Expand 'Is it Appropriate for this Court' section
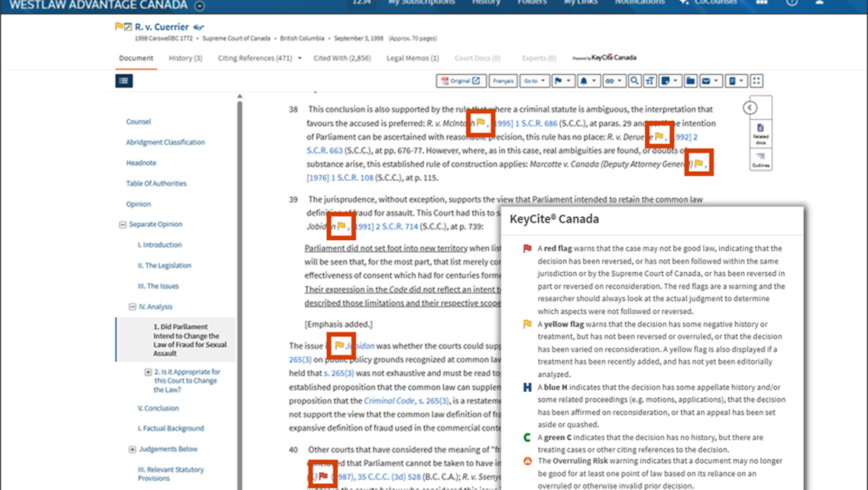868x490 pixels. [148, 372]
